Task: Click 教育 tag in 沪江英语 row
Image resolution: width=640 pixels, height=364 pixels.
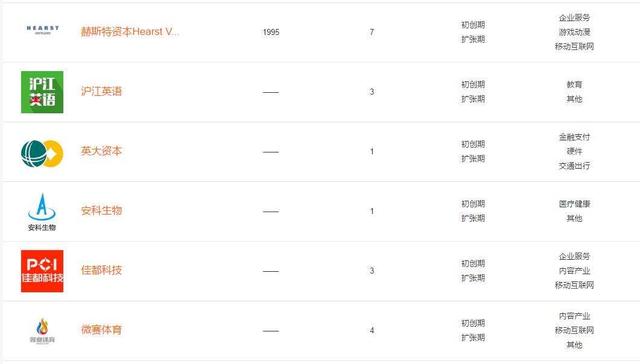Action: click(x=574, y=84)
